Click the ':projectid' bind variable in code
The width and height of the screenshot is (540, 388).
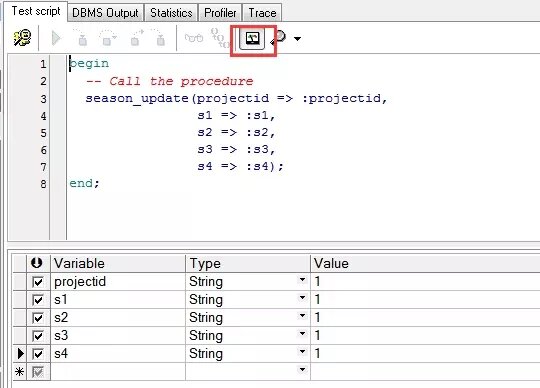342,99
